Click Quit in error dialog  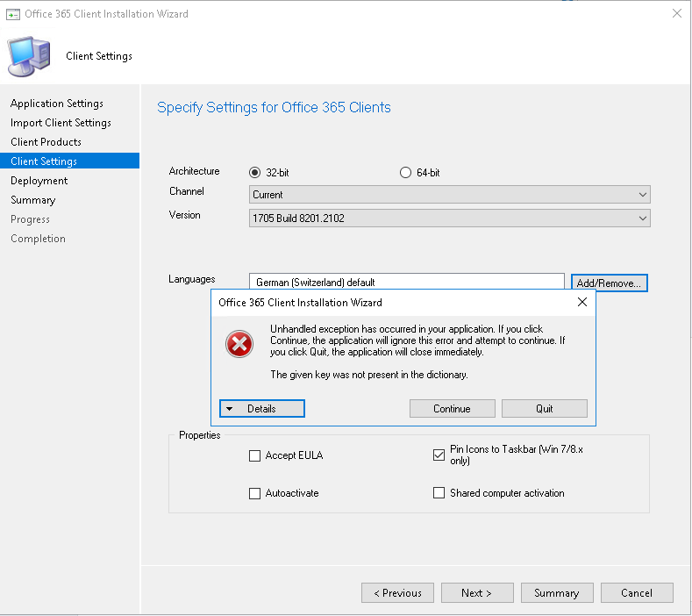(545, 408)
